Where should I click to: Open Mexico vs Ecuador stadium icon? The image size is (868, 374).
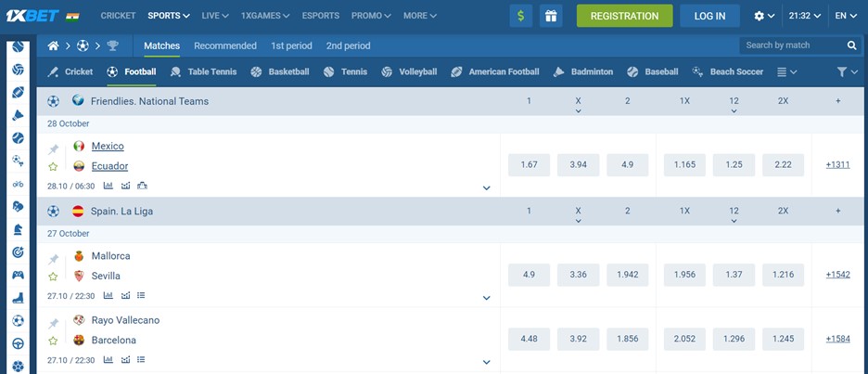pos(142,187)
